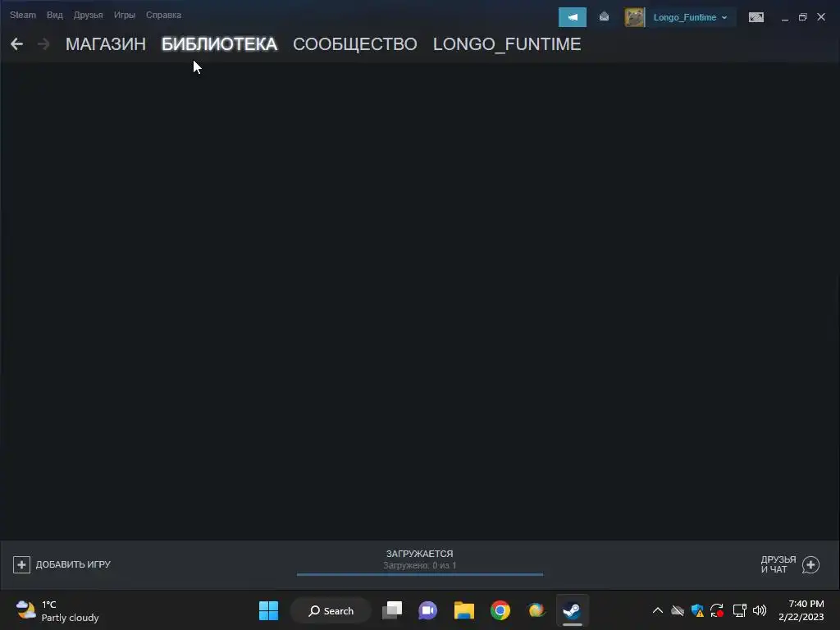Viewport: 840px width, 630px height.
Task: Open Windows Security tray icon
Action: (x=697, y=610)
